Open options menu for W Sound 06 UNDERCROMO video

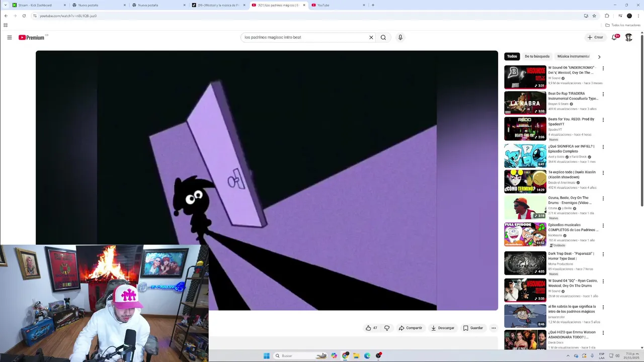tap(603, 68)
